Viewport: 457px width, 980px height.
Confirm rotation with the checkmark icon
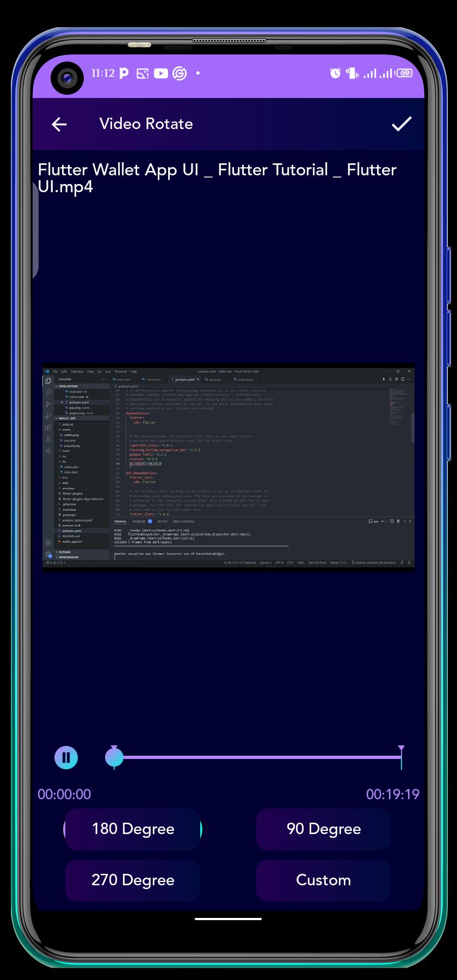402,124
